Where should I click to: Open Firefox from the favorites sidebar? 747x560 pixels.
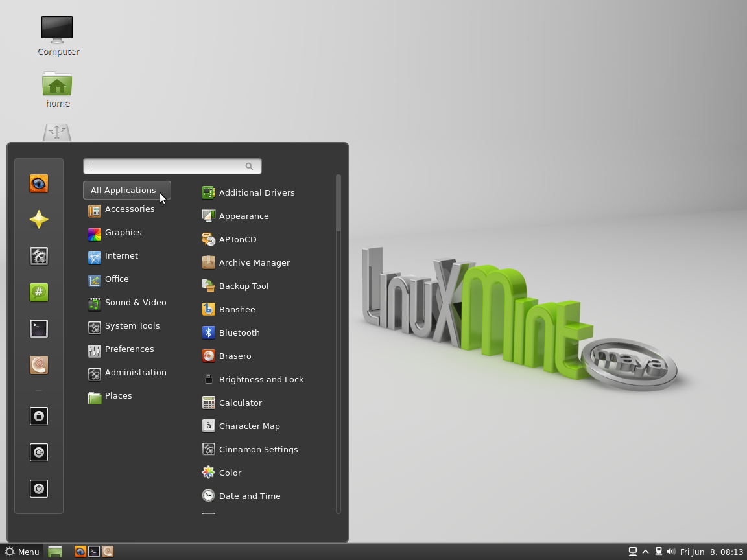(x=39, y=184)
